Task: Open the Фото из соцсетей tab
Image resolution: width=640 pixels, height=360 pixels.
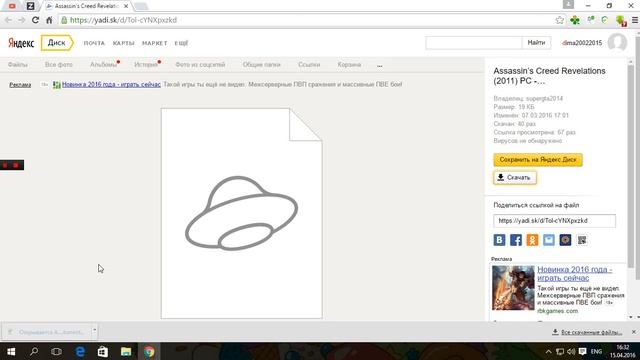Action: pos(200,64)
